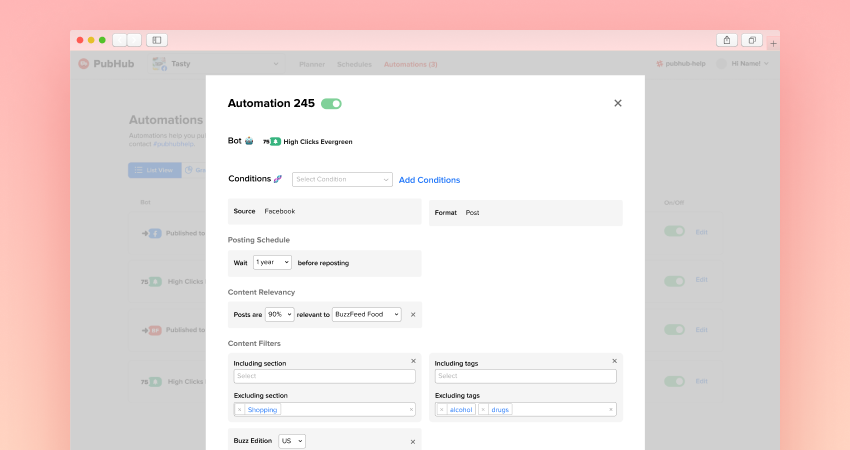The width and height of the screenshot is (850, 450).
Task: Remove the tags filter block
Action: click(614, 361)
